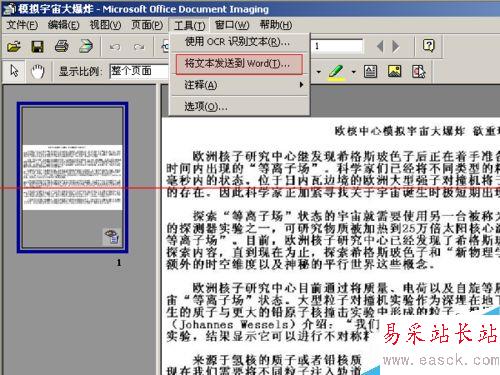
Task: Go to the next page arrow
Action: tap(396, 46)
